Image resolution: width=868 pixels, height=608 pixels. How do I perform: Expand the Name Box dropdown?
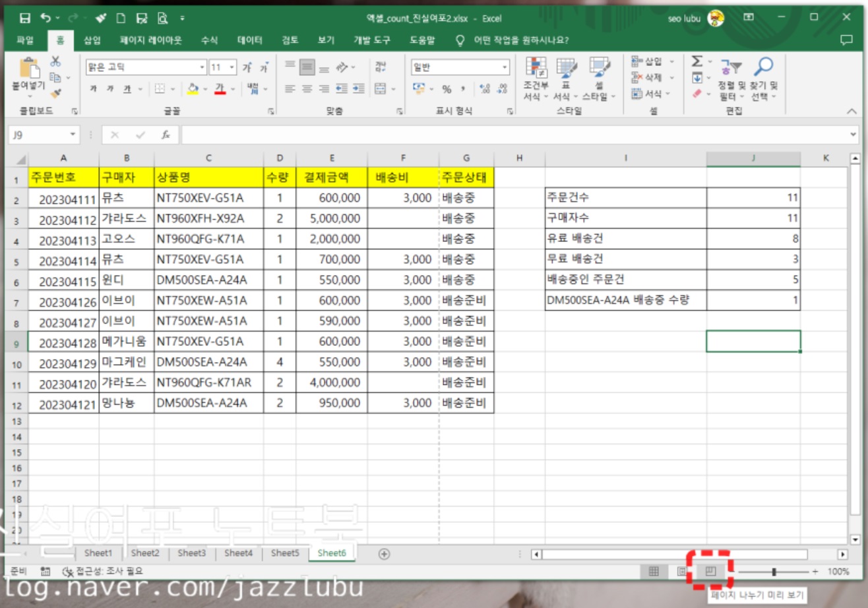coord(73,135)
